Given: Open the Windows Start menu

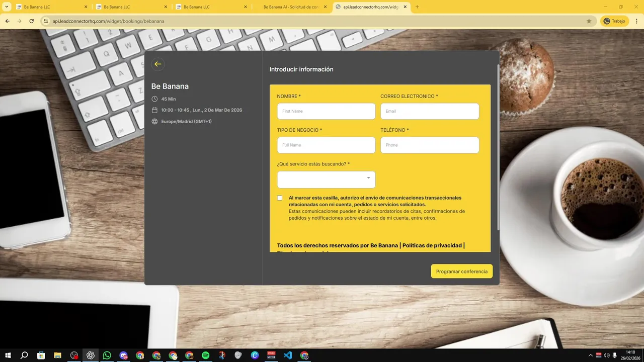Looking at the screenshot, I should coord(7,355).
